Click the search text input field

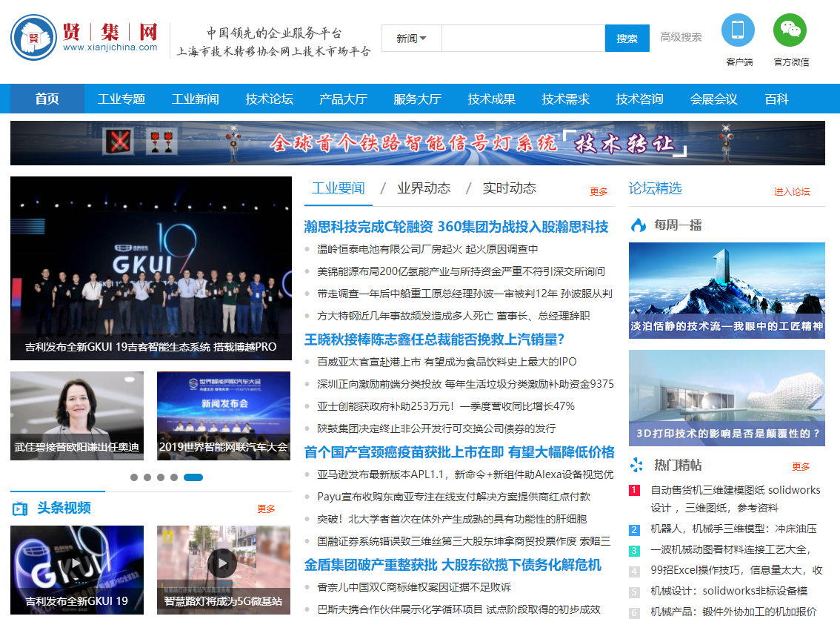(x=523, y=39)
